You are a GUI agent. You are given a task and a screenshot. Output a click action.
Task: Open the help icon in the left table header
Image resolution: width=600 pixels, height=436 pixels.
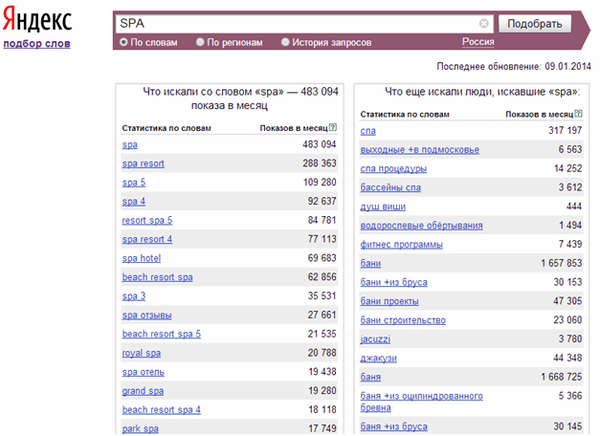point(333,127)
